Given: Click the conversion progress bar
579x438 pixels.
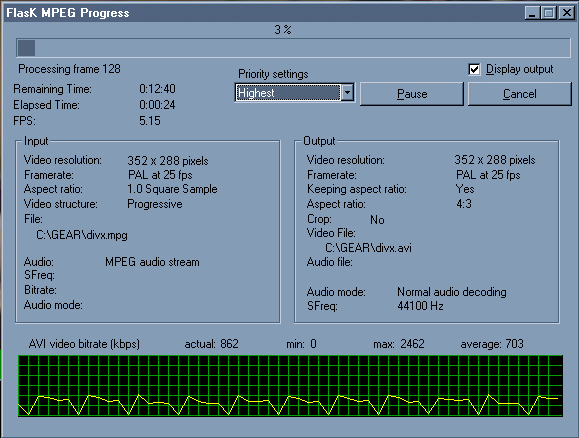Looking at the screenshot, I should (293, 48).
